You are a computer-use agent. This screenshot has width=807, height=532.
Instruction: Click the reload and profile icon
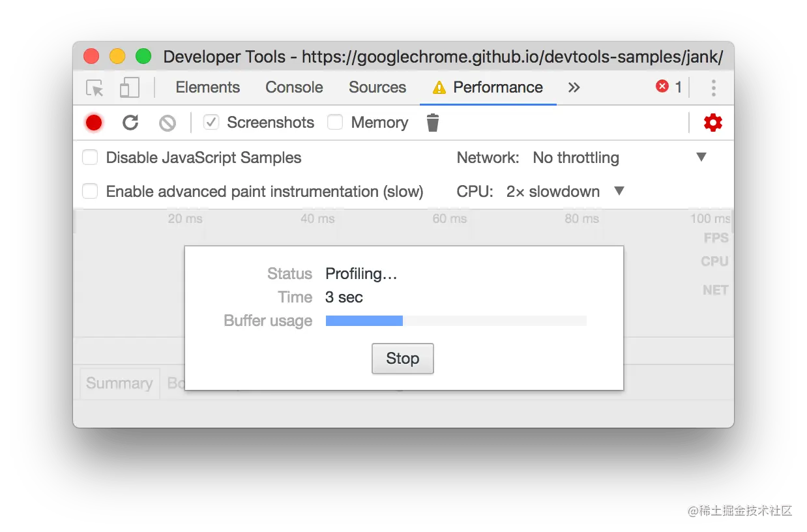pyautogui.click(x=130, y=123)
